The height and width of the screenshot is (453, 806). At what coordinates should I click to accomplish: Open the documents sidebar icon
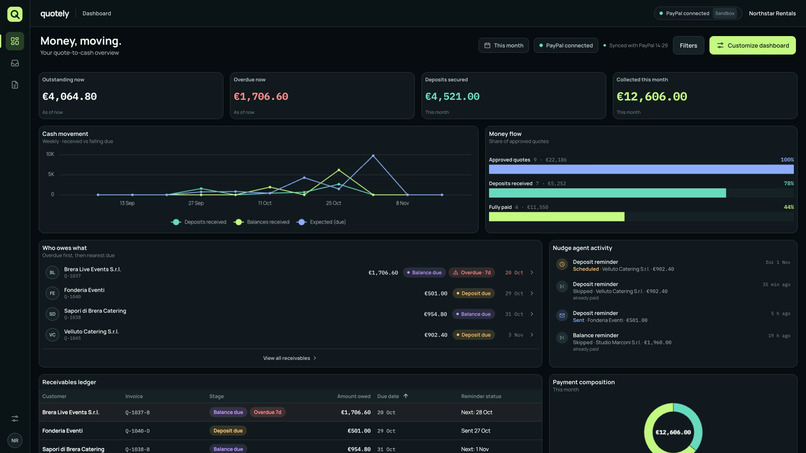(14, 85)
